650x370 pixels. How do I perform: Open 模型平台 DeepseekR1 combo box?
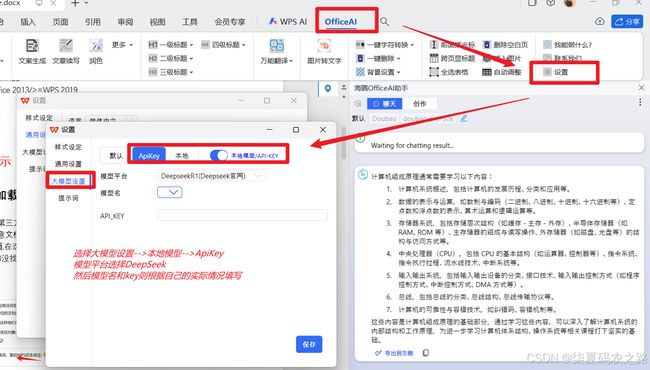211,176
